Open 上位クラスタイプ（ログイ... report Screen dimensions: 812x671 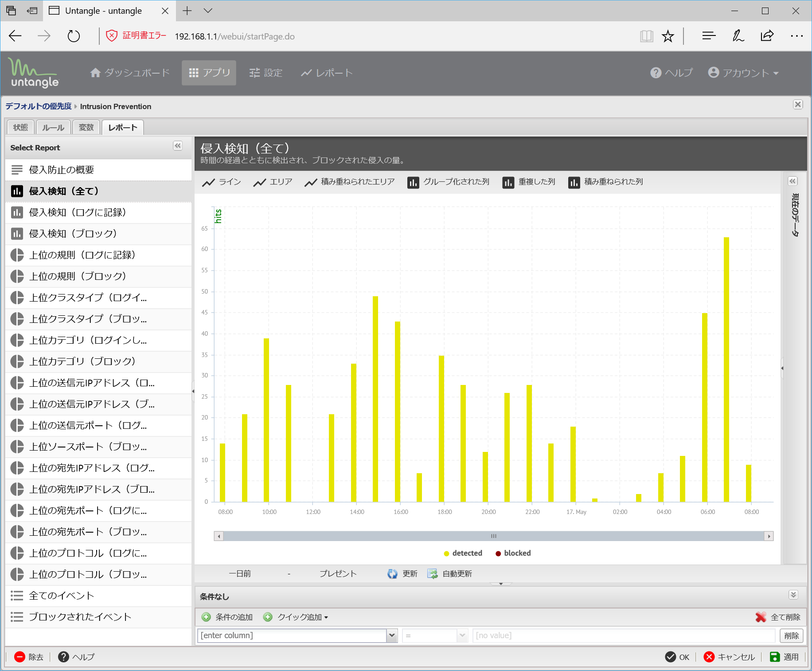(98, 298)
